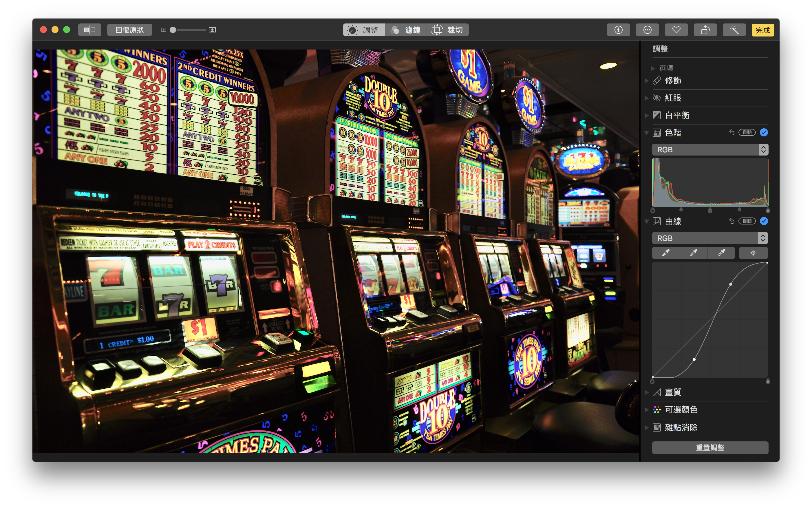Rotate the photo with the rotate icon
This screenshot has width=812, height=508.
tap(705, 30)
